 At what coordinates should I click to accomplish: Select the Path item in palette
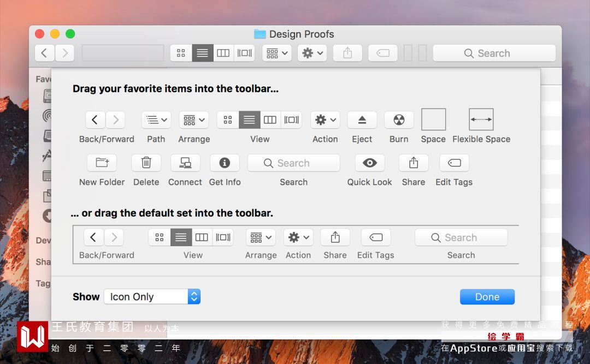156,120
